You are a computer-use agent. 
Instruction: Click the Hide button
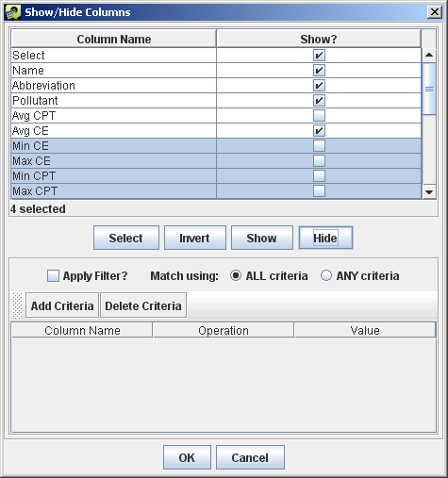point(325,238)
